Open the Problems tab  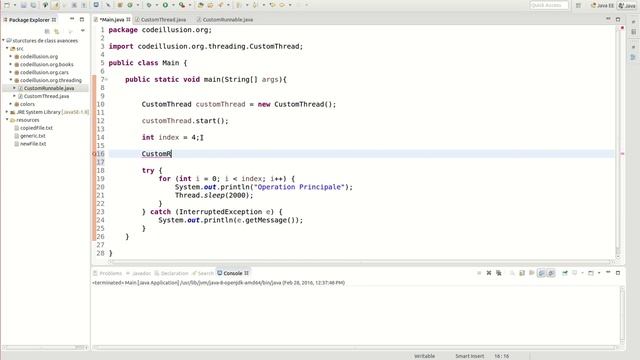coord(108,273)
